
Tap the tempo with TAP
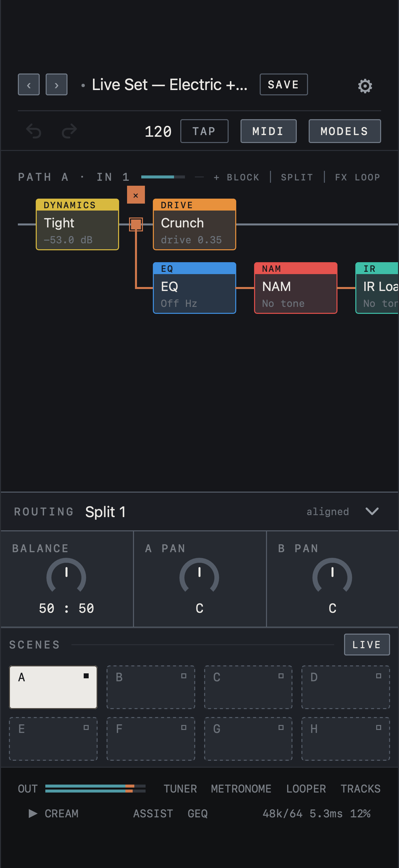point(204,131)
